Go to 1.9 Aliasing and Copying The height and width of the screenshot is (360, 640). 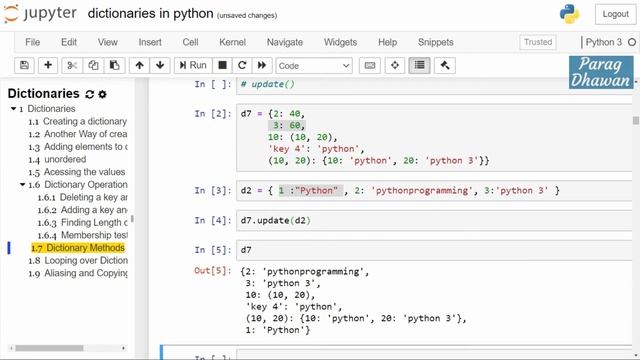pyautogui.click(x=78, y=273)
